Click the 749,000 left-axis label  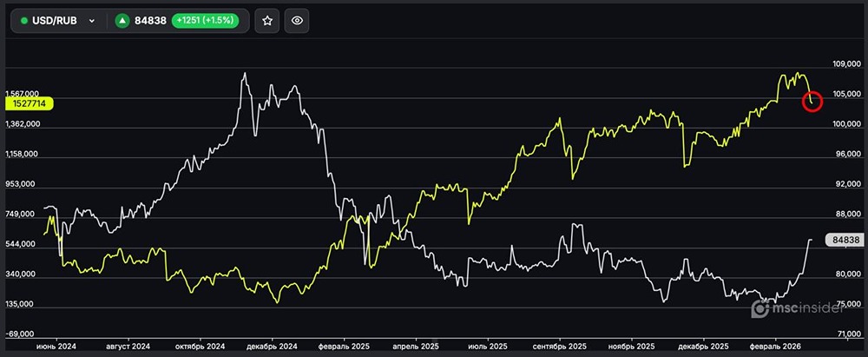coord(21,215)
